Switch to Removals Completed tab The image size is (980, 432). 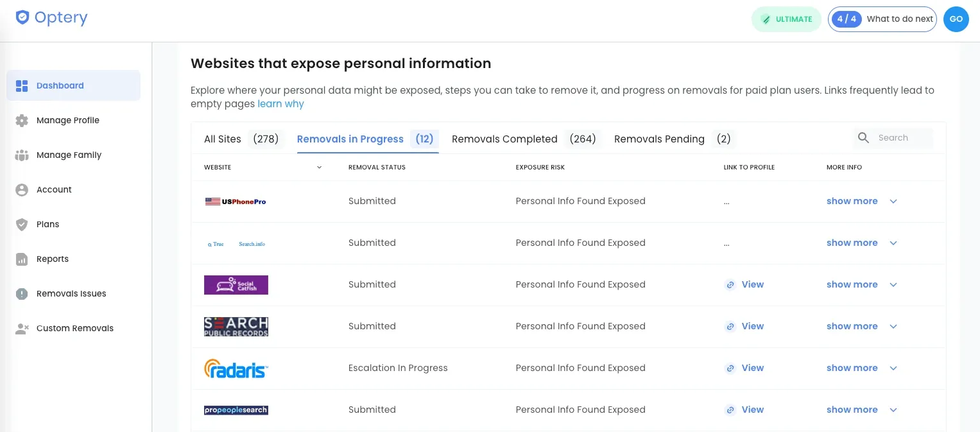click(x=526, y=139)
